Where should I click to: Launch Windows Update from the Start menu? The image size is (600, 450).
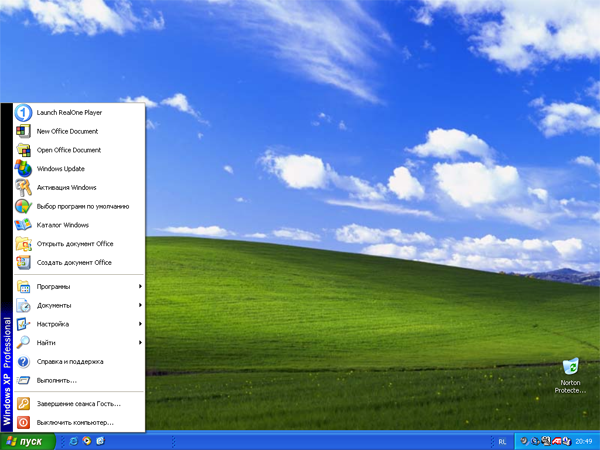[79, 169]
